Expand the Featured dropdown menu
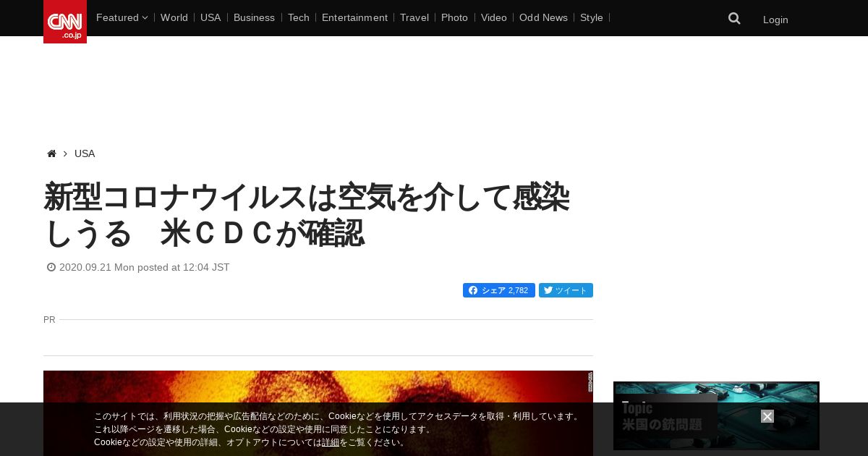 (122, 17)
